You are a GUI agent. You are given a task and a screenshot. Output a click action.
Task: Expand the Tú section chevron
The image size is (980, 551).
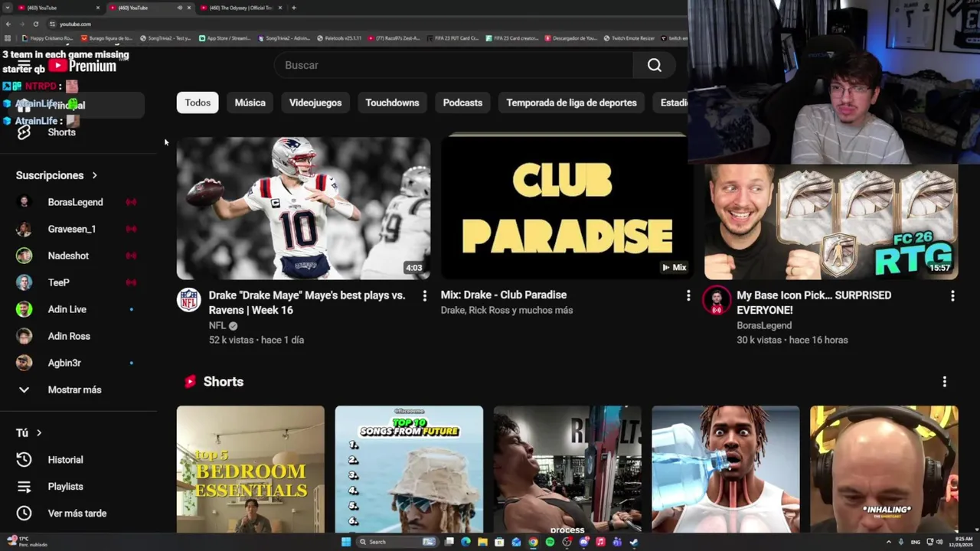coord(39,433)
